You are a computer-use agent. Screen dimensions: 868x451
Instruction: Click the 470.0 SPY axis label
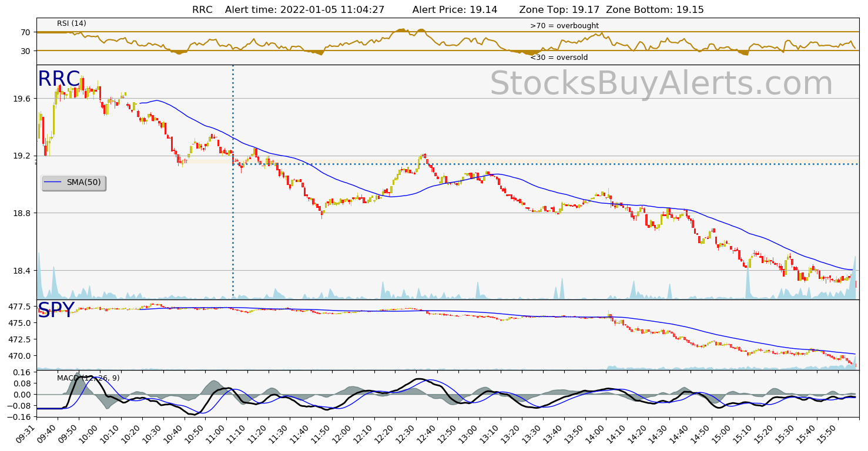point(20,356)
